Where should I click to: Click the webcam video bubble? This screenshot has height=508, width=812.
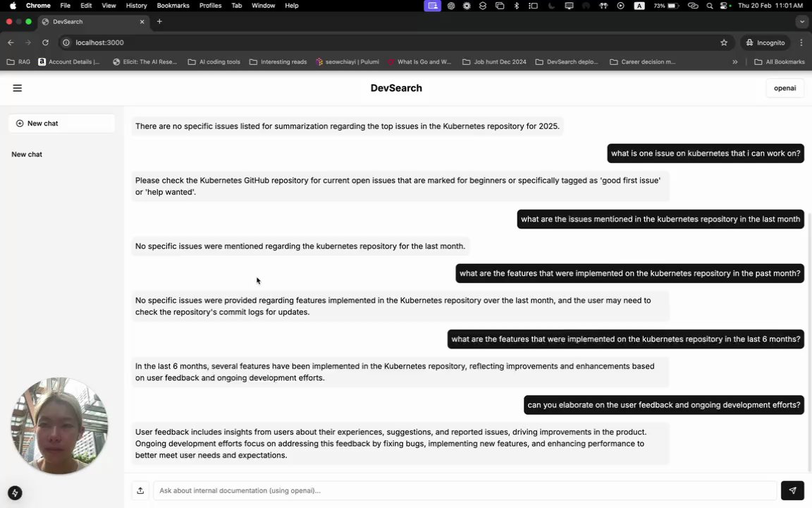(59, 425)
